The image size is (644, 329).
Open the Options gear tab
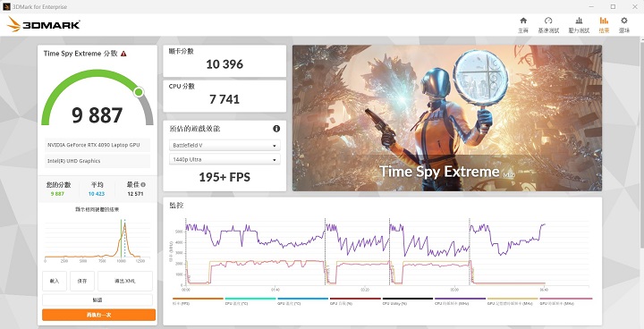point(624,25)
